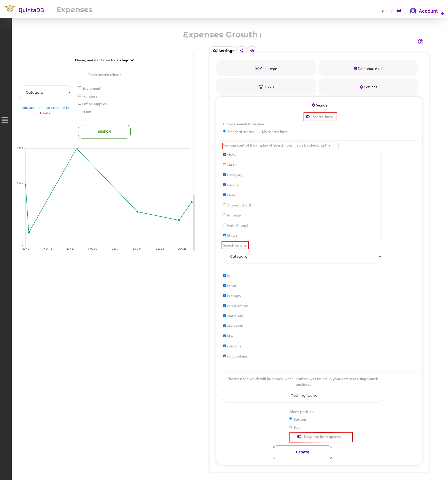Select My search form radio button
Screen dimensions: 448x480
point(259,131)
